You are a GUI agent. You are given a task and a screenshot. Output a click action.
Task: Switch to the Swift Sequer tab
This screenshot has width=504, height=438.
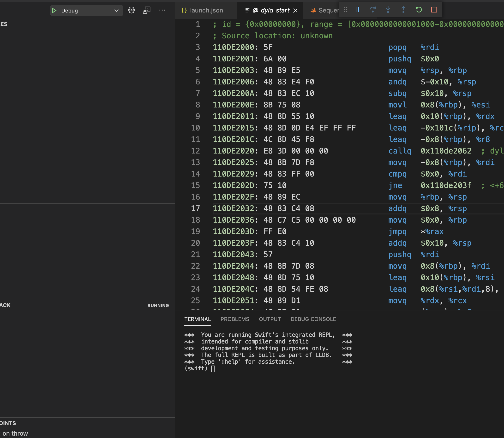324,10
